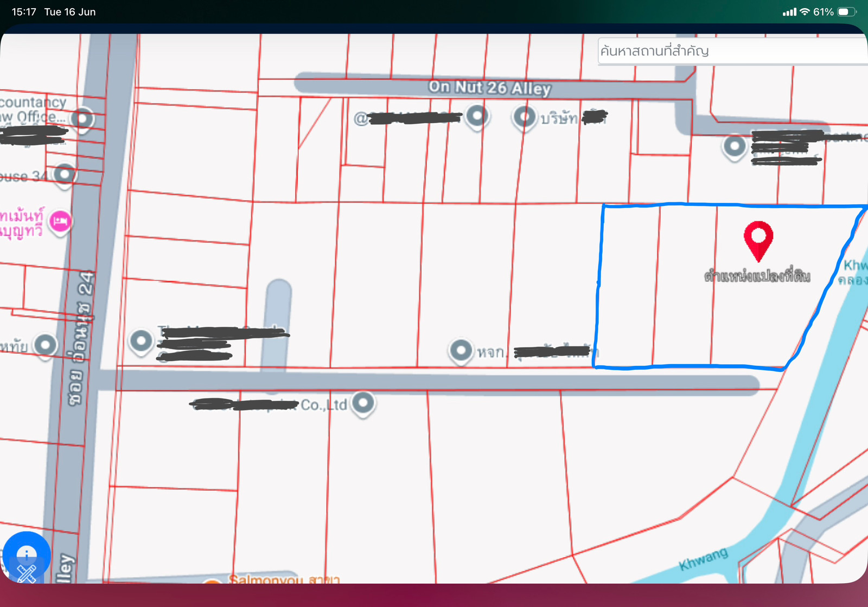The image size is (868, 607).
Task: Tap the 'Khwang' label on the canal
Action: pos(704,559)
